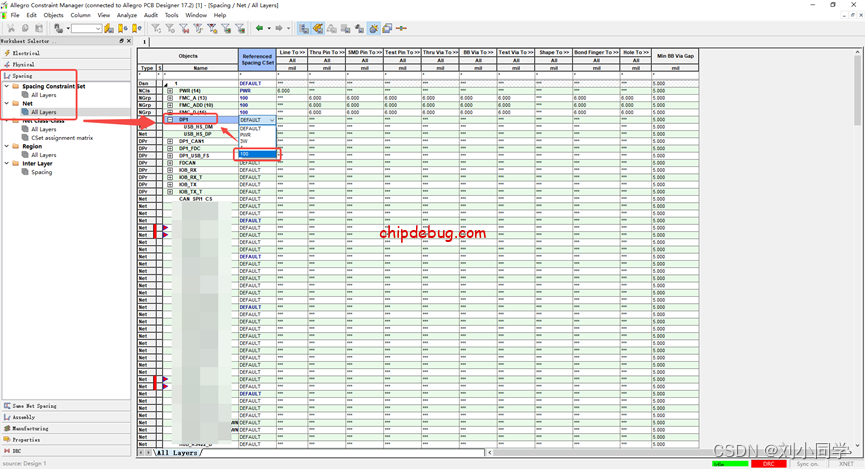This screenshot has height=469, width=865.
Task: Open the DRC worksheet section
Action: 18,450
